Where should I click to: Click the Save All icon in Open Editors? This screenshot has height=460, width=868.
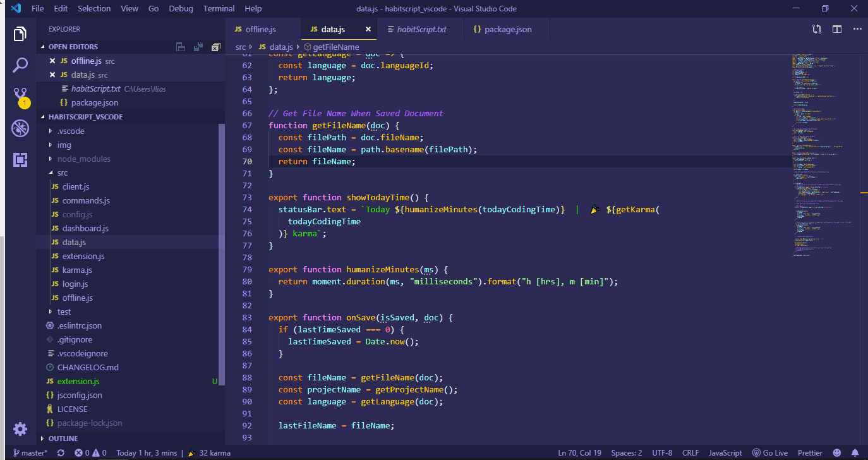tap(198, 47)
